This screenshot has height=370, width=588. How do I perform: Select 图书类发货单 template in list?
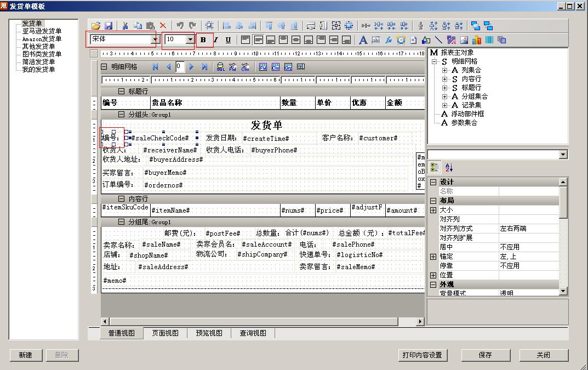pos(42,54)
